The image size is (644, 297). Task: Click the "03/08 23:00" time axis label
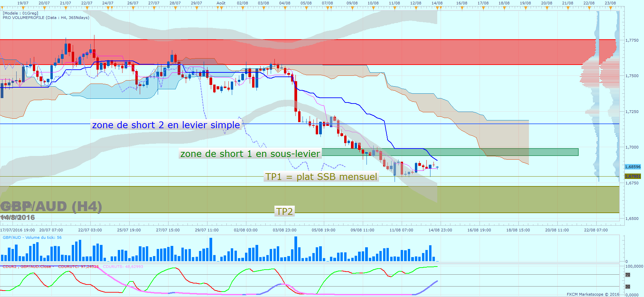285,230
